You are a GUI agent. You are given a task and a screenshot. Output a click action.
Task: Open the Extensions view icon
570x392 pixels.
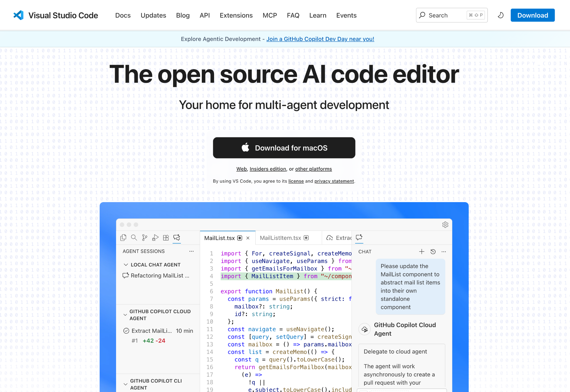(166, 238)
